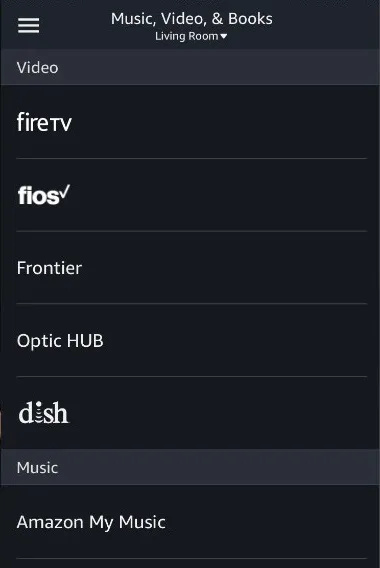The width and height of the screenshot is (380, 568).
Task: Expand the Living Room device selector
Action: tap(191, 36)
